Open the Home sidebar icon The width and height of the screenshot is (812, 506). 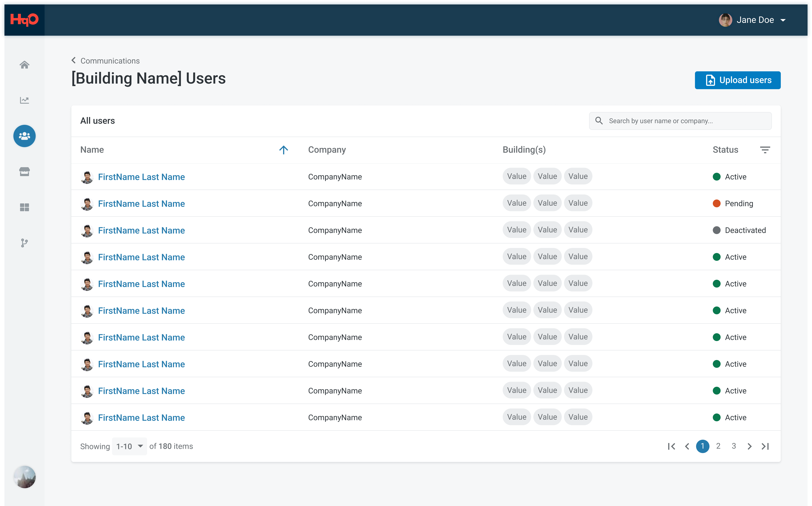pyautogui.click(x=25, y=65)
